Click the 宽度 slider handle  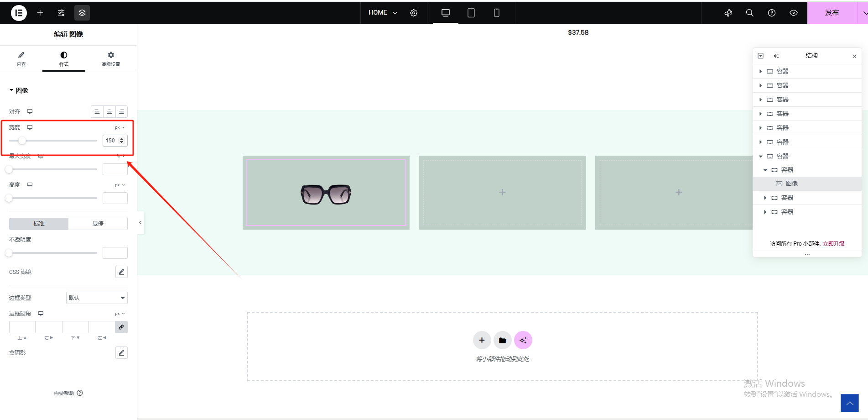click(22, 141)
